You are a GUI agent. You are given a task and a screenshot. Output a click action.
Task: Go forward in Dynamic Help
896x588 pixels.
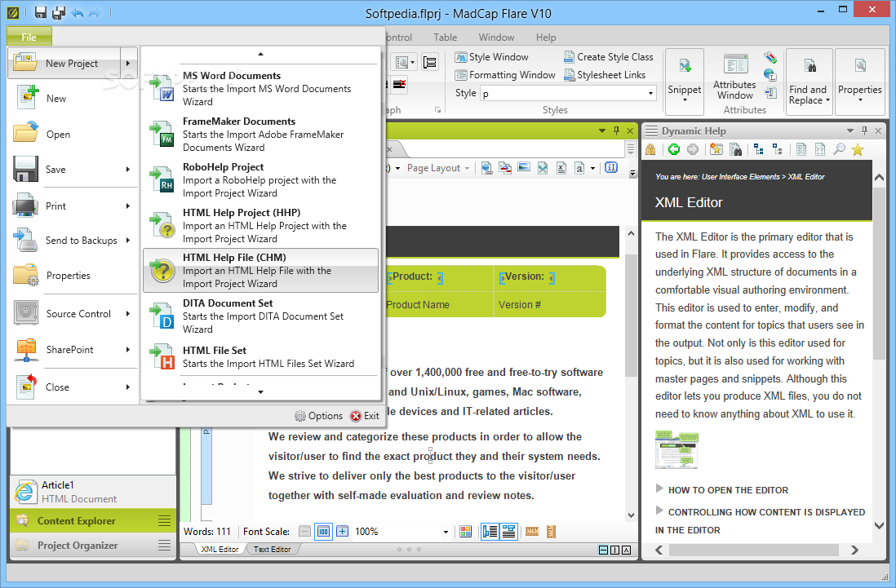pyautogui.click(x=693, y=149)
